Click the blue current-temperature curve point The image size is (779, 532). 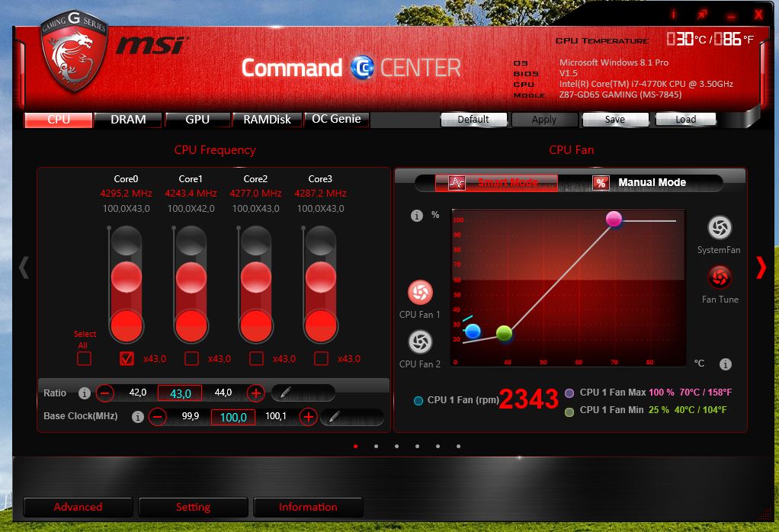pyautogui.click(x=473, y=331)
